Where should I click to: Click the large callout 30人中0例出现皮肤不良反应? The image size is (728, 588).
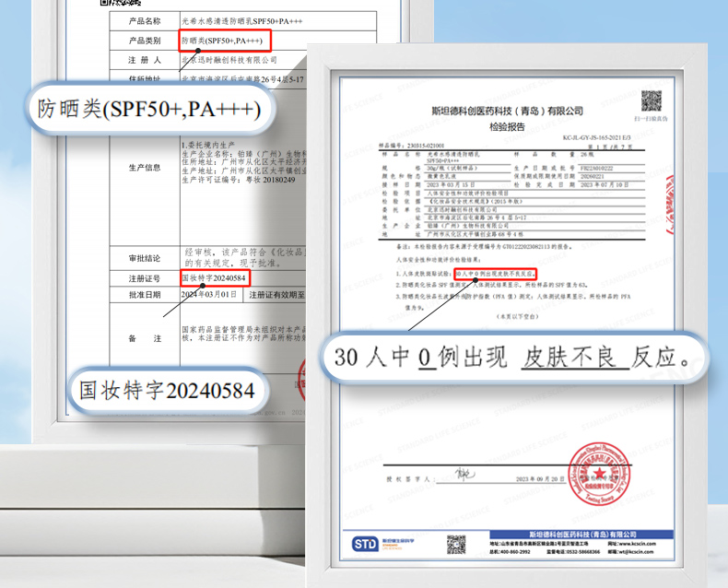[512, 358]
